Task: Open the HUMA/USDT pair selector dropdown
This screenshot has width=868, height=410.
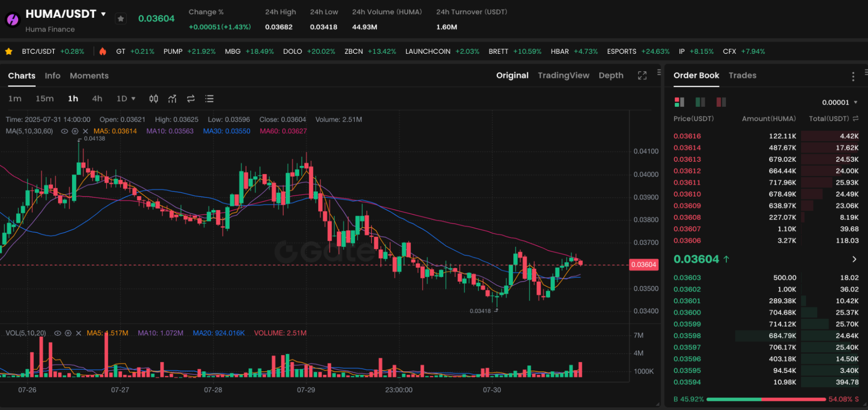Action: pyautogui.click(x=103, y=14)
